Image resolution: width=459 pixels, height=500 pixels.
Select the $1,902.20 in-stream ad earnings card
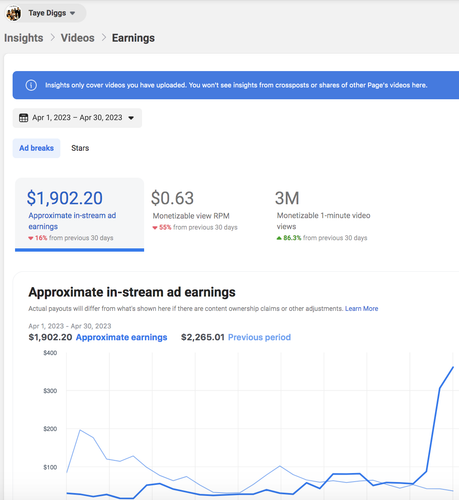click(x=80, y=215)
